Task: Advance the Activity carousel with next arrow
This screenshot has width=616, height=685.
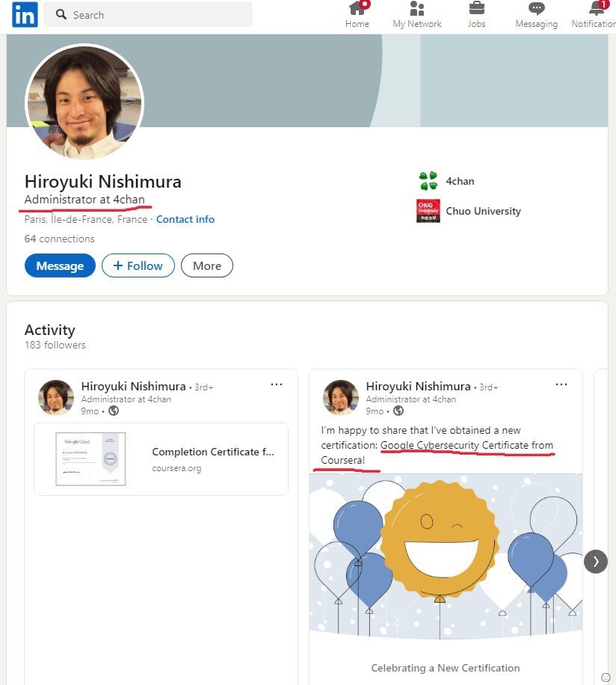Action: tap(596, 562)
